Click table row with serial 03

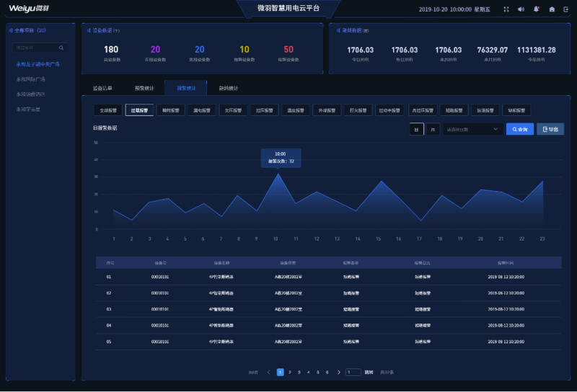[329, 309]
